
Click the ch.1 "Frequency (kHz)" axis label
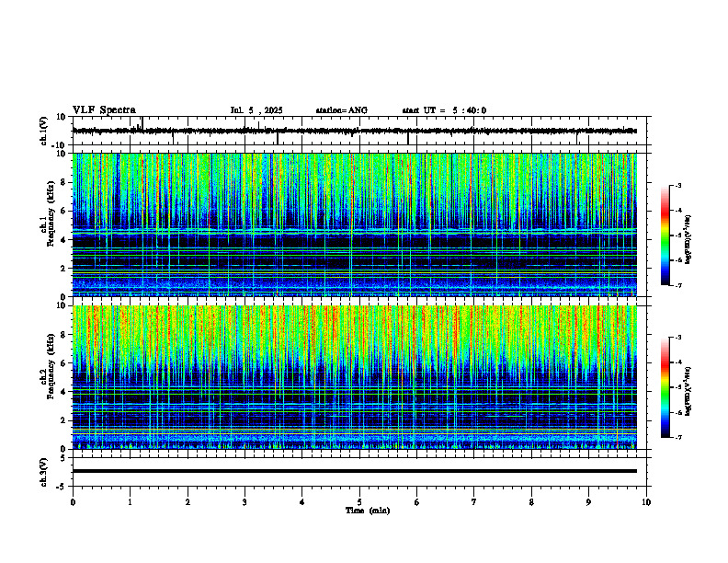51,213
